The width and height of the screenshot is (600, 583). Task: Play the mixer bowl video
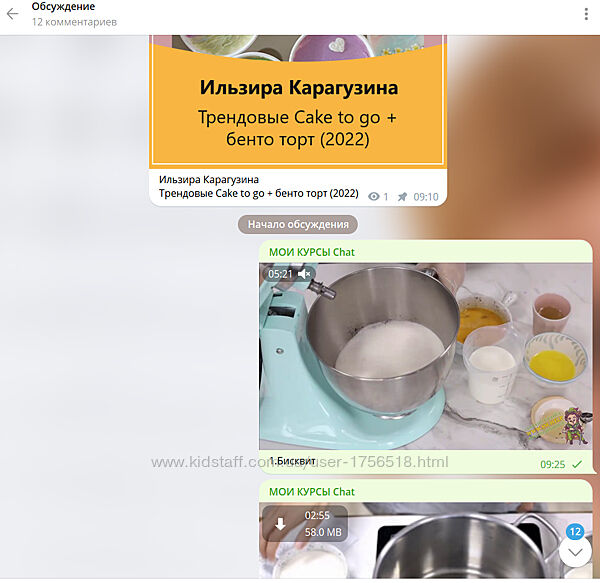425,355
